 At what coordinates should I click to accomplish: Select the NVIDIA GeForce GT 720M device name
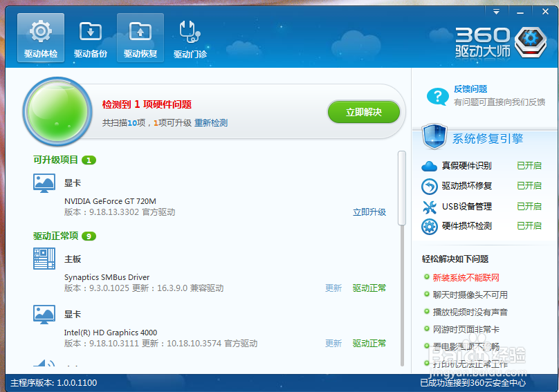click(110, 201)
